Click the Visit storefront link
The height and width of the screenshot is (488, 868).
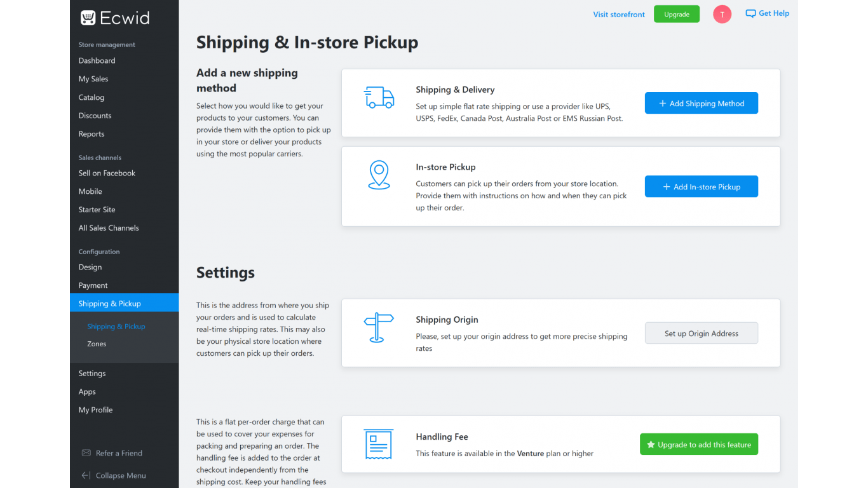click(619, 14)
